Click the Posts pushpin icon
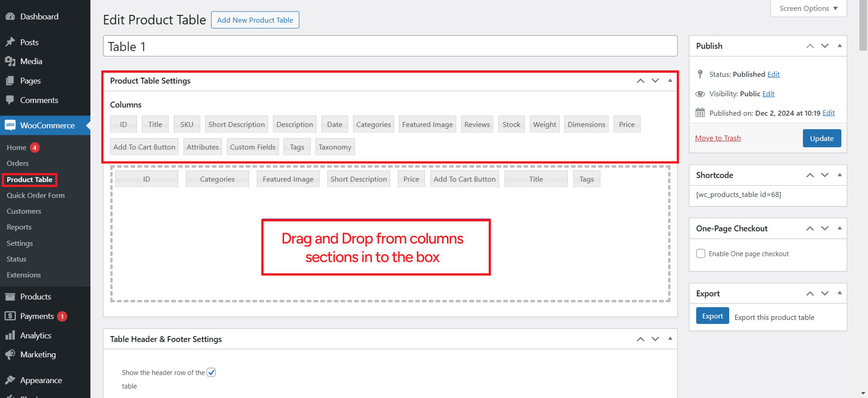Viewport: 868px width, 398px height. [x=10, y=42]
